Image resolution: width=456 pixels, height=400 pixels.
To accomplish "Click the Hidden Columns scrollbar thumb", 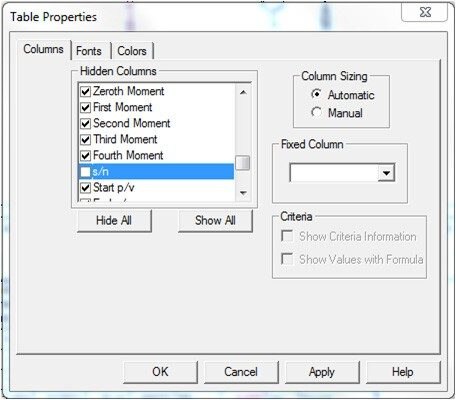I will [243, 163].
